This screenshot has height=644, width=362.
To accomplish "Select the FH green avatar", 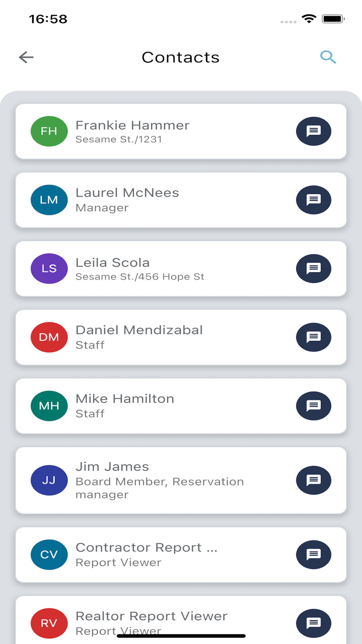I will [49, 131].
